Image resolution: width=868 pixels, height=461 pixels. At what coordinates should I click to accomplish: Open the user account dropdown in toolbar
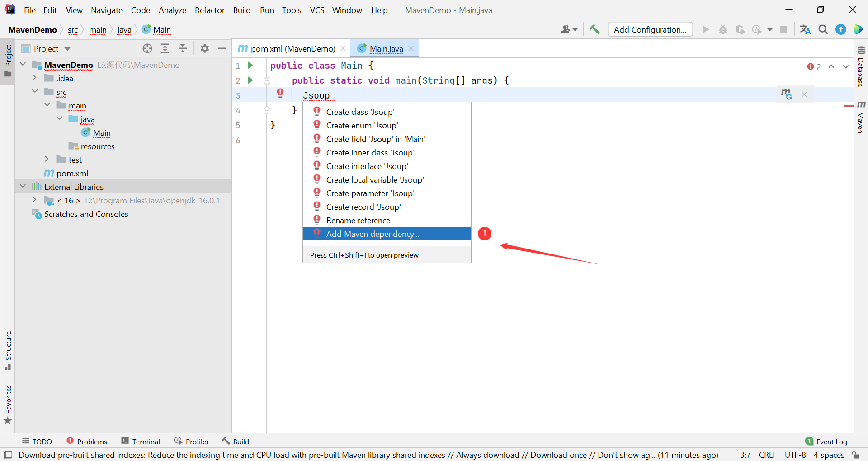coord(569,29)
